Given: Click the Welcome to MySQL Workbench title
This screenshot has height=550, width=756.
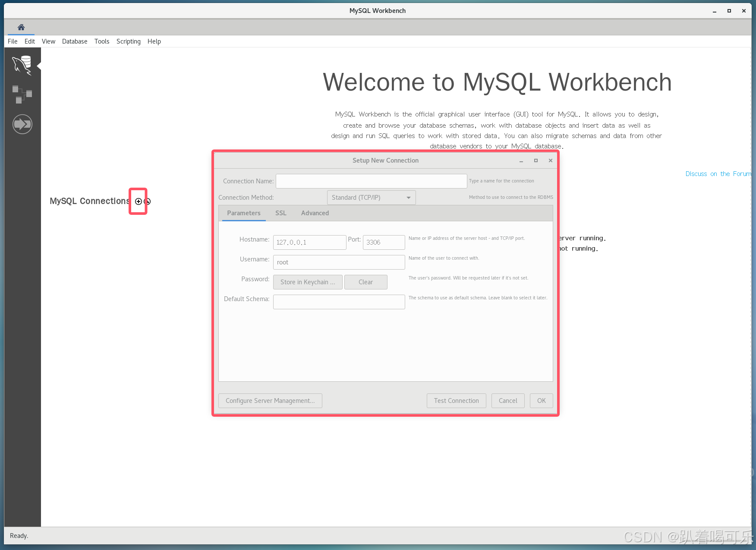Looking at the screenshot, I should tap(497, 82).
